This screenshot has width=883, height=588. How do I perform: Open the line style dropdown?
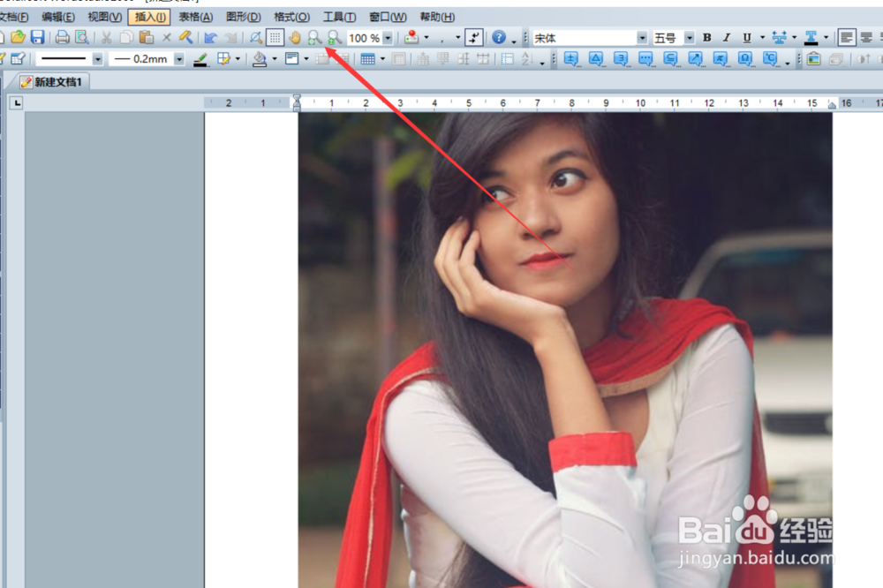[x=97, y=59]
